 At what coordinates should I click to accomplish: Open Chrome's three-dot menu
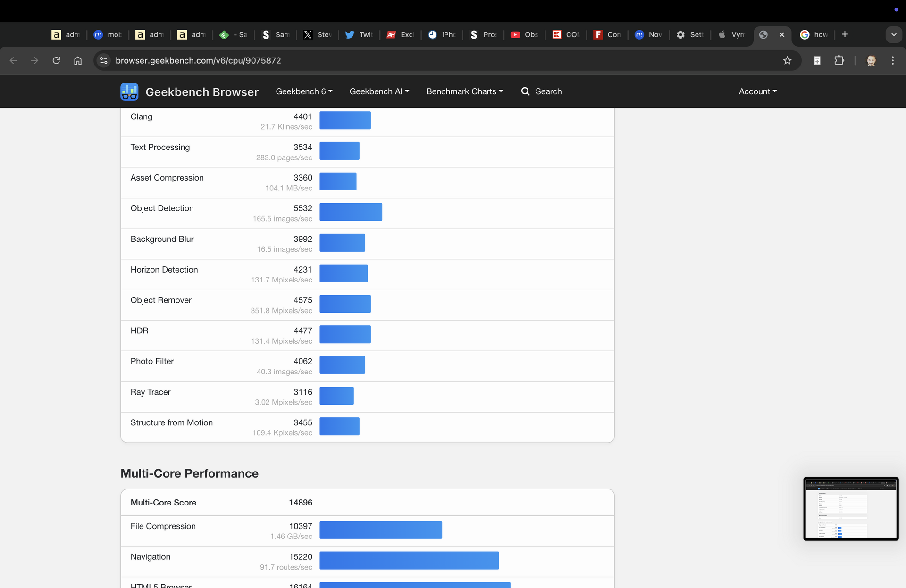[892, 60]
